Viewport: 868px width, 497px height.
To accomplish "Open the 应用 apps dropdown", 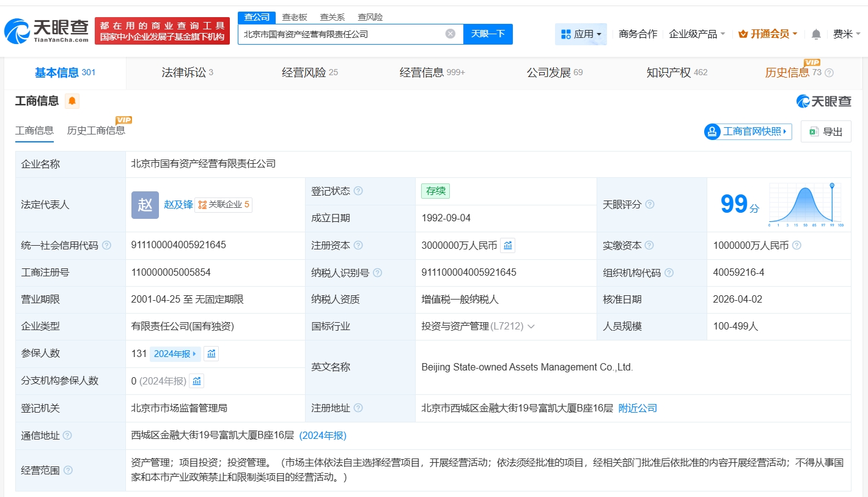I will 581,34.
